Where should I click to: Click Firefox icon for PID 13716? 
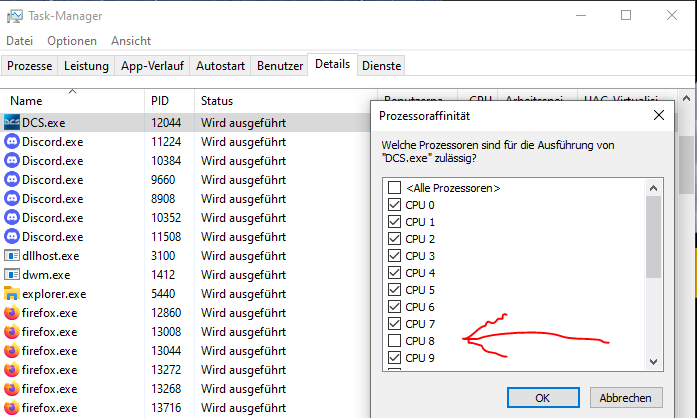12,408
